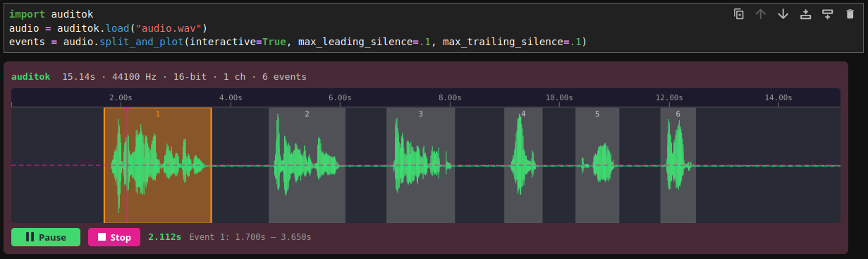Pause the audio playback
This screenshot has height=259, width=868.
point(46,237)
